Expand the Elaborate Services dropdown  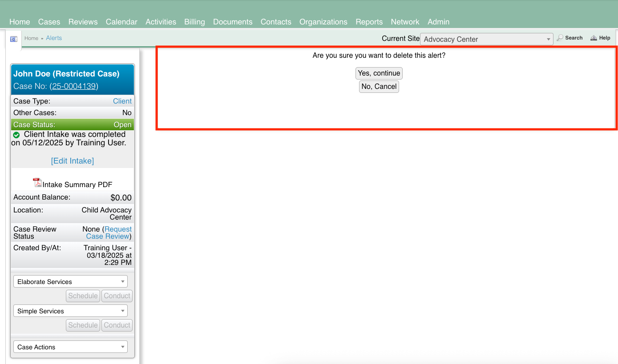[71, 282]
